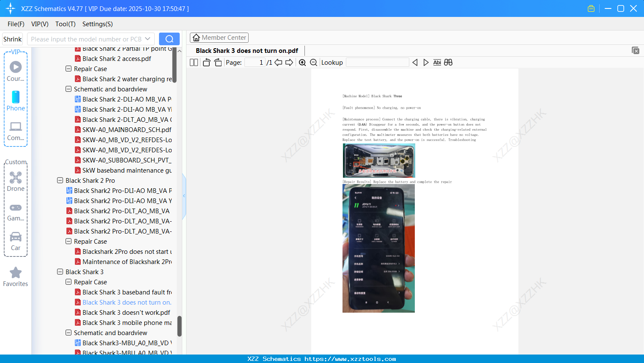Open Favorites from the sidebar

[x=16, y=277]
